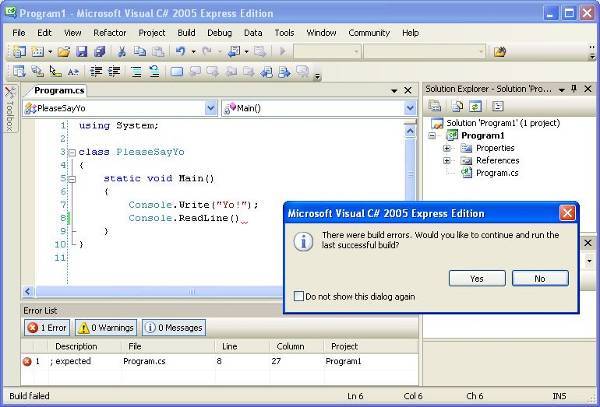Comment out the selected lines icon
600x407 pixels.
coord(136,71)
